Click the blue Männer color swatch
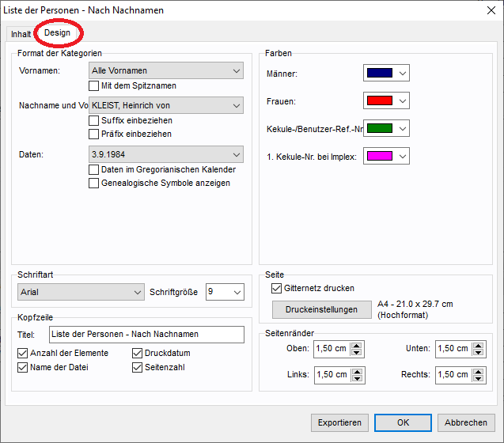Screen dimensions: 504x443 pyautogui.click(x=379, y=74)
